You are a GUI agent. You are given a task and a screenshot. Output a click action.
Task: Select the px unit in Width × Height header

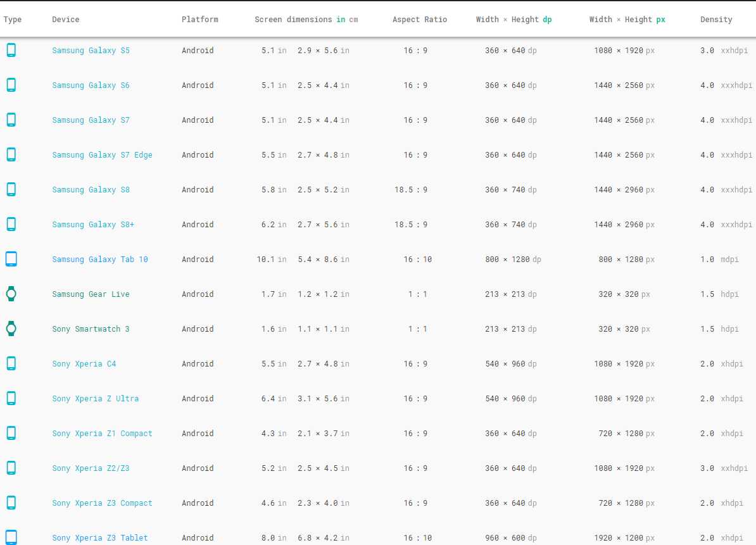tap(660, 20)
